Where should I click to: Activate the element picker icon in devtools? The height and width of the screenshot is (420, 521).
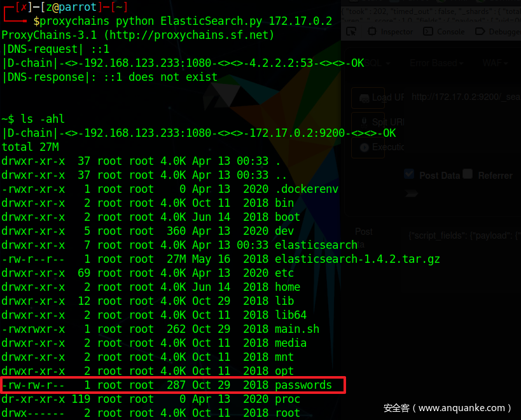click(352, 32)
